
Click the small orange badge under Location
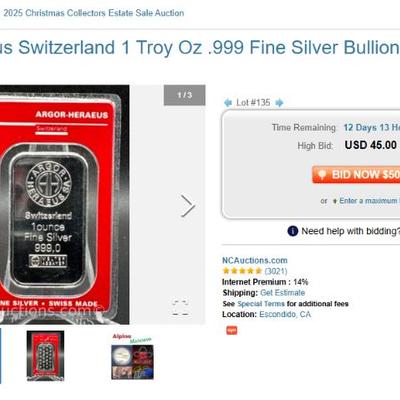[x=232, y=330]
